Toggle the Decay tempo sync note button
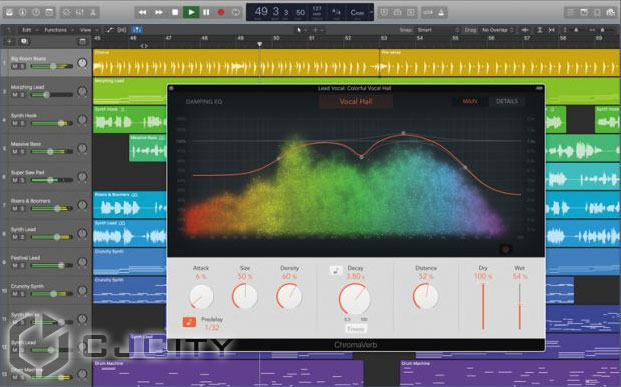The image size is (621, 387). [x=336, y=271]
